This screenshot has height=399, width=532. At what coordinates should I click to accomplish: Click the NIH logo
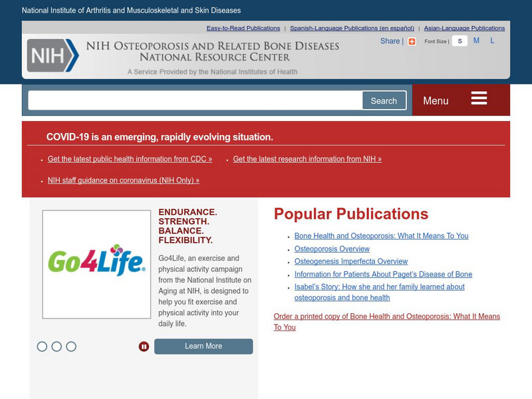pos(53,55)
